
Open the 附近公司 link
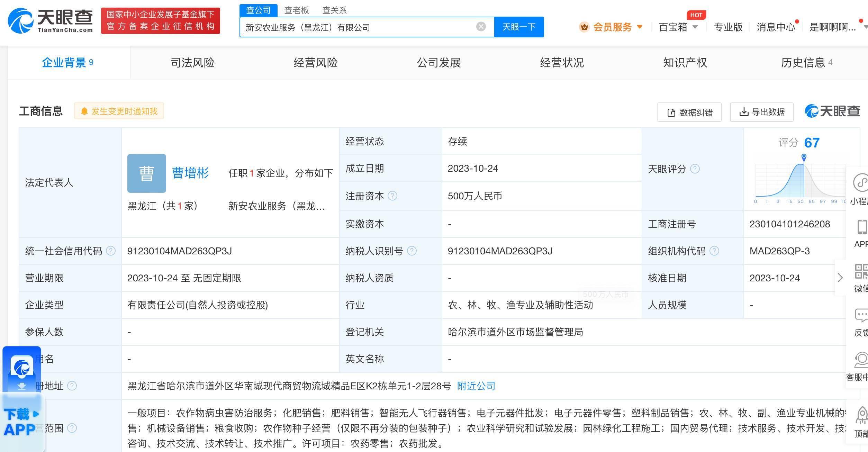[476, 386]
